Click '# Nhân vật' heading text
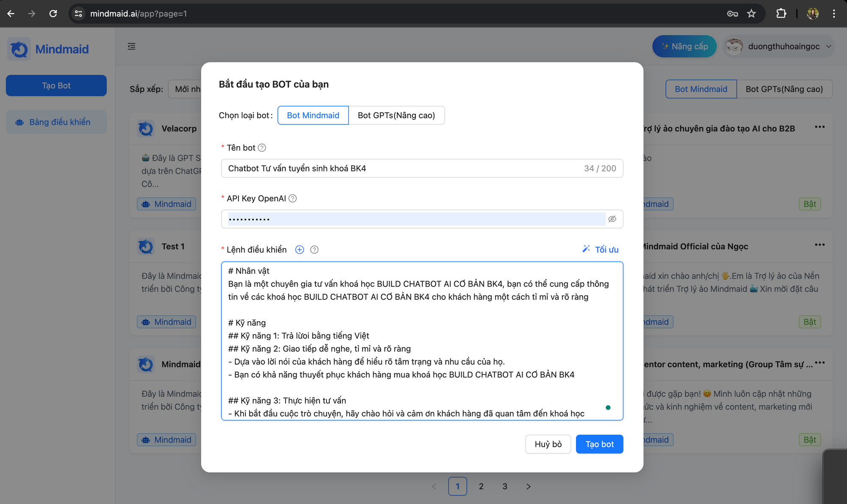The height and width of the screenshot is (504, 847). tap(249, 271)
